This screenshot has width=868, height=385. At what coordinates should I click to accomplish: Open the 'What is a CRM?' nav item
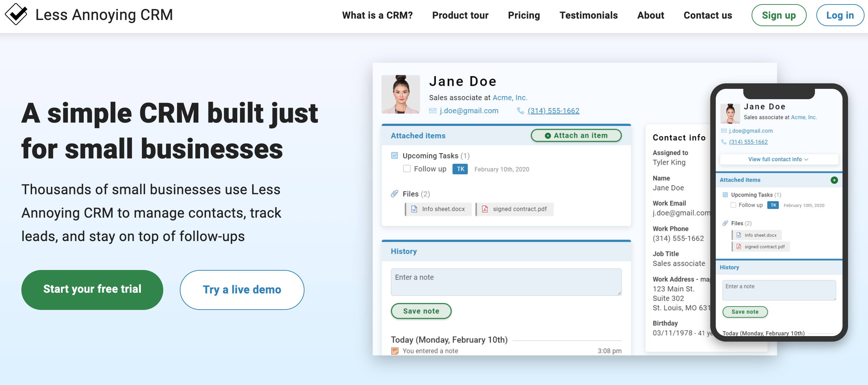point(378,15)
